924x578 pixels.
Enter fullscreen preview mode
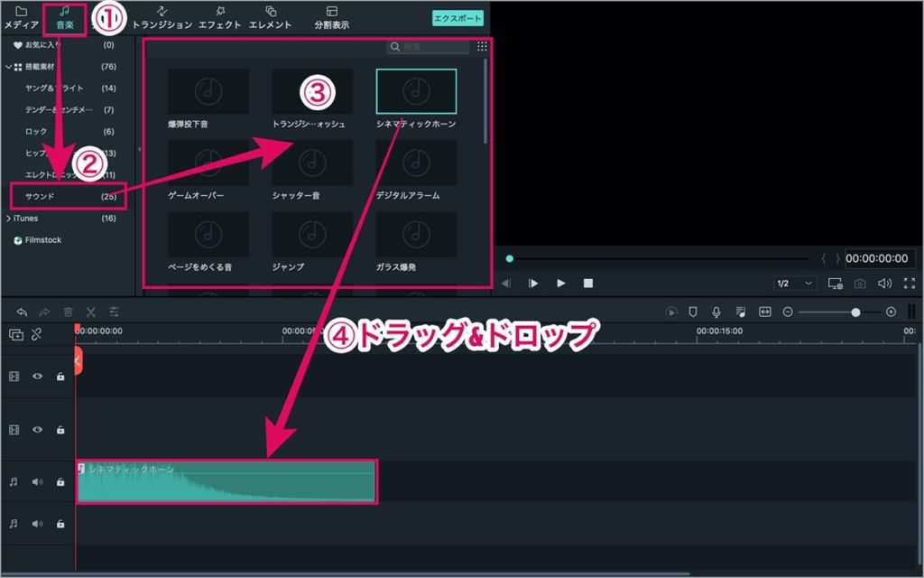pyautogui.click(x=910, y=284)
